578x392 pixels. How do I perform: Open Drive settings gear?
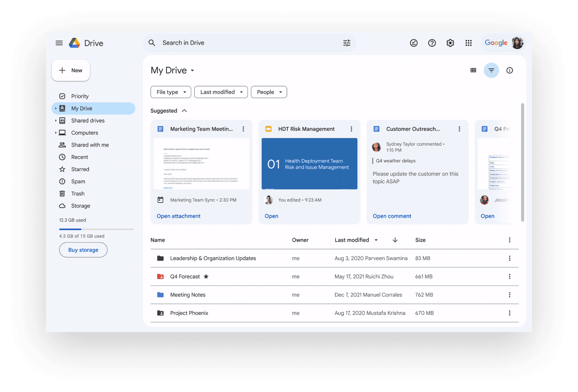point(450,43)
